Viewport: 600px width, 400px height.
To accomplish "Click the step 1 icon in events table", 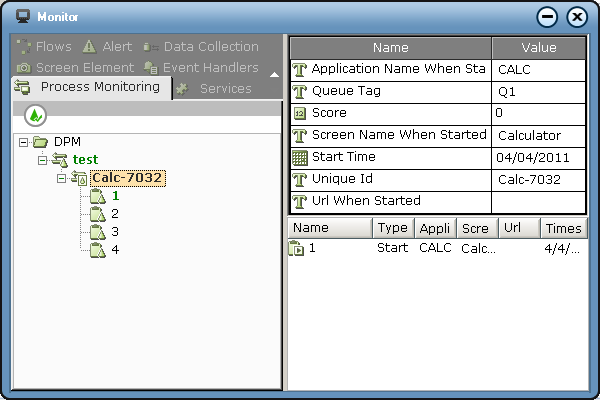I will pos(297,248).
